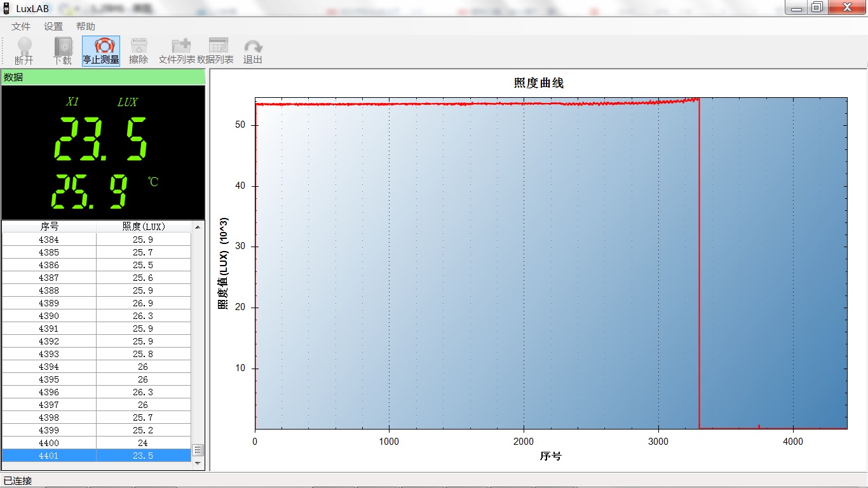Click highlighted row 4401
Image resolution: width=868 pixels, height=488 pixels.
(97, 456)
